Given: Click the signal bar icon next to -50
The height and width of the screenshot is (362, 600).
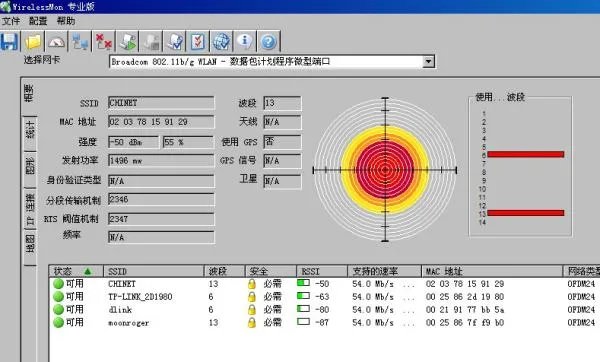Looking at the screenshot, I should (303, 283).
